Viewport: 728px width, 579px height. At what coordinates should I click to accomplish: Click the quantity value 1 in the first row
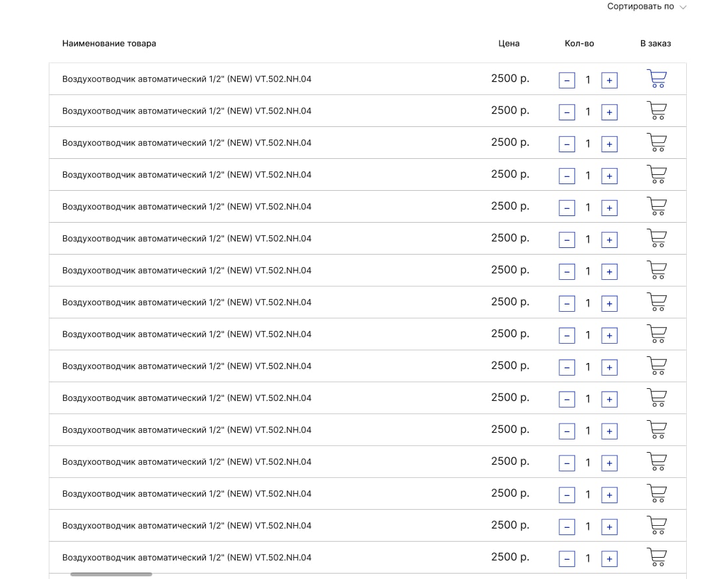click(588, 80)
